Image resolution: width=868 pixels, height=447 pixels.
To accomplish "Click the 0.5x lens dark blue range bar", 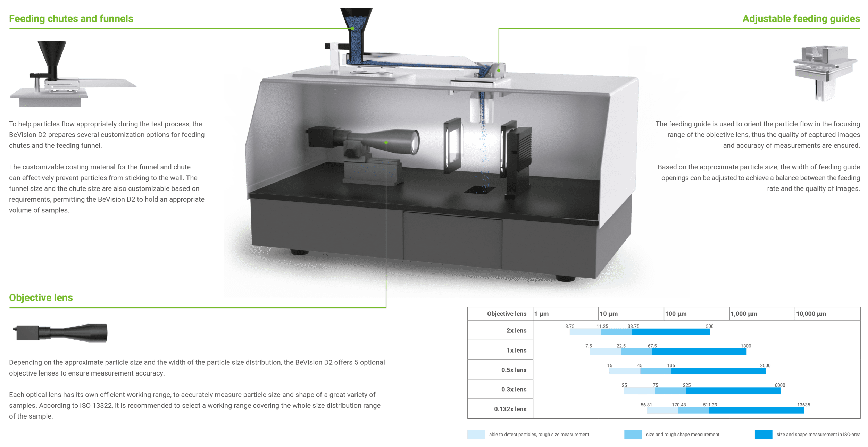I will [x=719, y=371].
